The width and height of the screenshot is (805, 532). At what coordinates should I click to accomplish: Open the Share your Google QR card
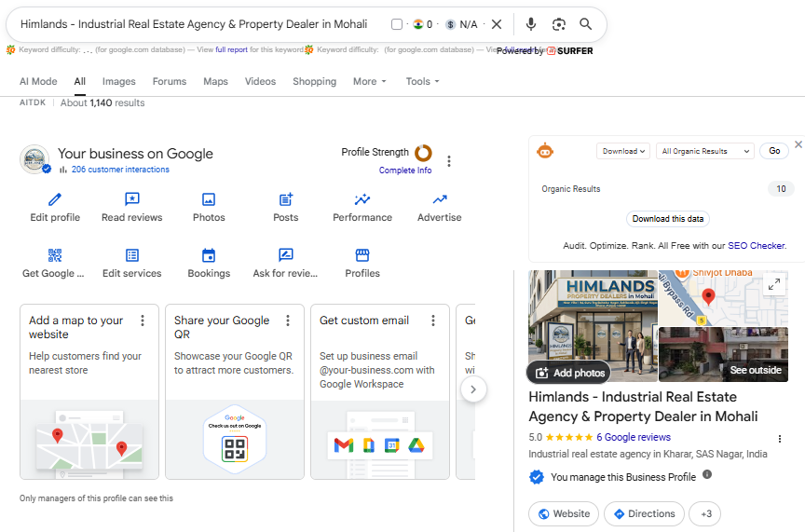coord(235,392)
